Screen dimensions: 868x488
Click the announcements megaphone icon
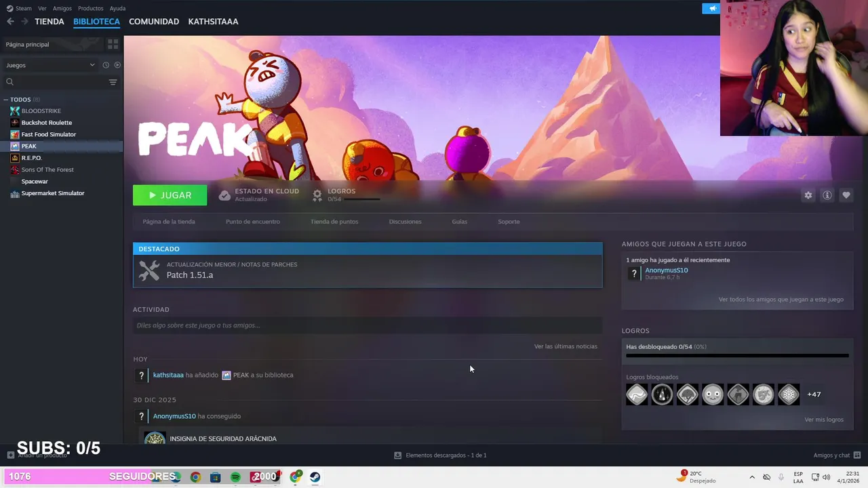pos(711,8)
